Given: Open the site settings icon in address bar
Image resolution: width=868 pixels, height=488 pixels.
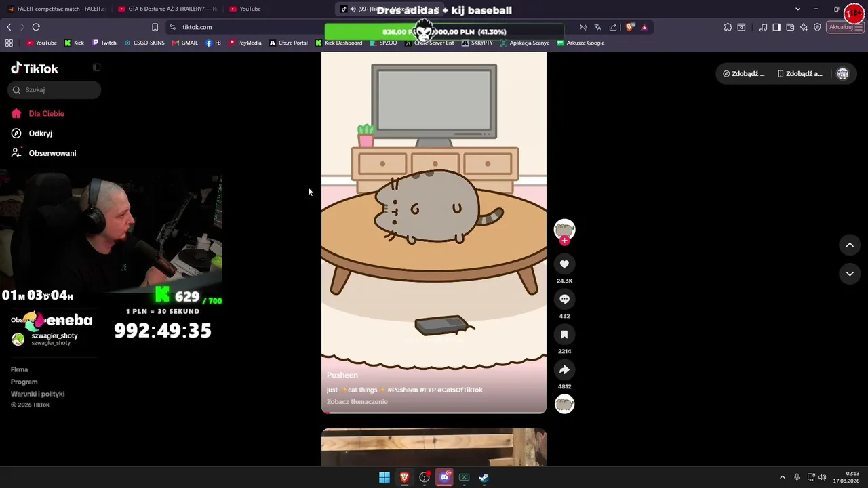Looking at the screenshot, I should tap(172, 27).
